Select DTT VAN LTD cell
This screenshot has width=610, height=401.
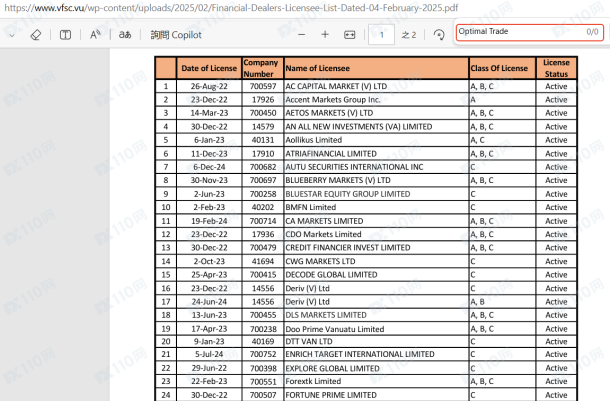[376, 341]
